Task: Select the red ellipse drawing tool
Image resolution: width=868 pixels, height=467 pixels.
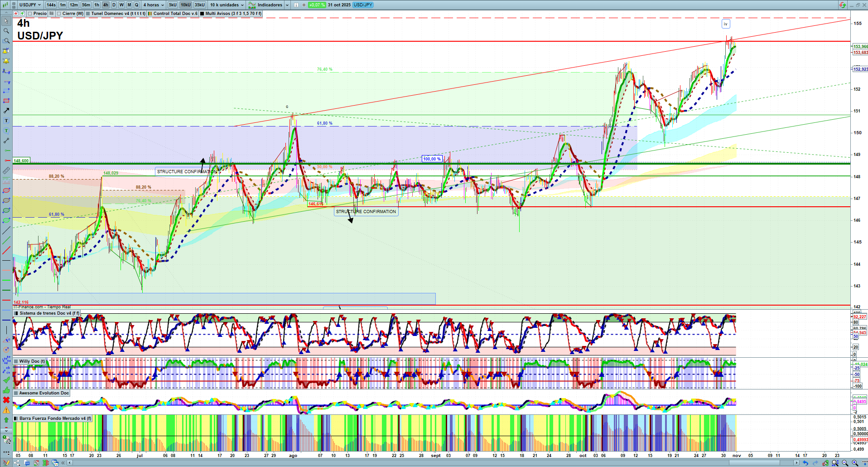Action: click(x=6, y=190)
